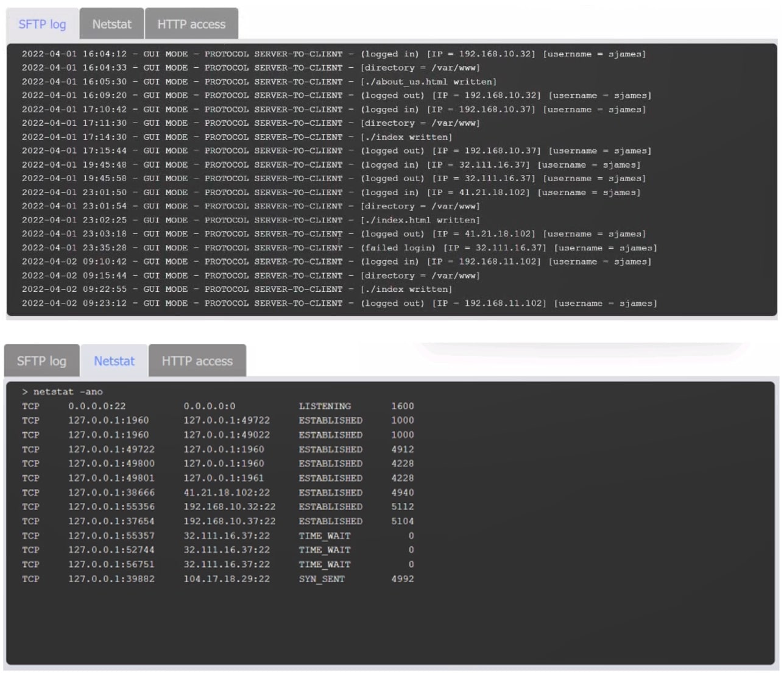Screen dimensions: 784x676
Task: Select the SFTP log tab in bottom panel
Action: coord(41,361)
